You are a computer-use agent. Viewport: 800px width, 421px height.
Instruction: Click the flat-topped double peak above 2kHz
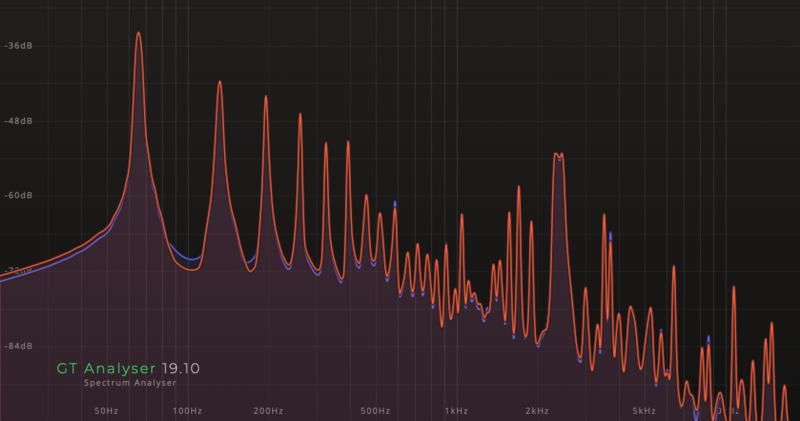pyautogui.click(x=558, y=154)
